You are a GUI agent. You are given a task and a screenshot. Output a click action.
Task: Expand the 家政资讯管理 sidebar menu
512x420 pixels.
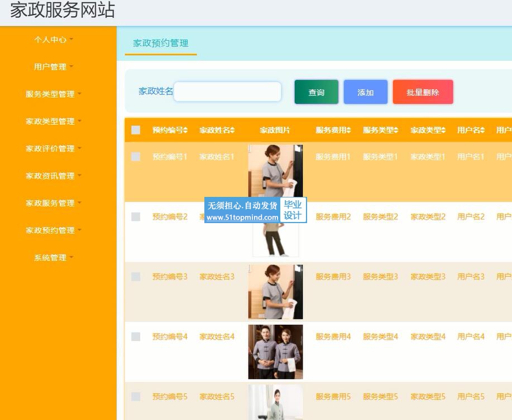54,176
